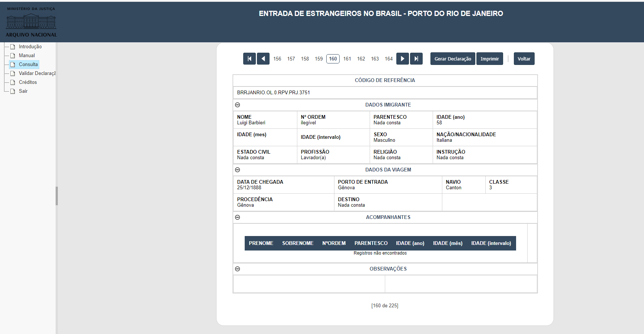Click the arrival date 25/12/1888
This screenshot has height=334, width=644.
tap(249, 188)
